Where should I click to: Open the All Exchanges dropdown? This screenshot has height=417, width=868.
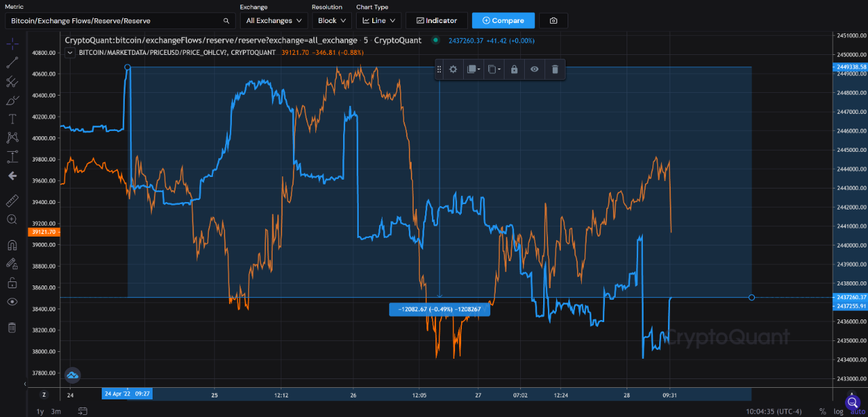click(x=274, y=20)
